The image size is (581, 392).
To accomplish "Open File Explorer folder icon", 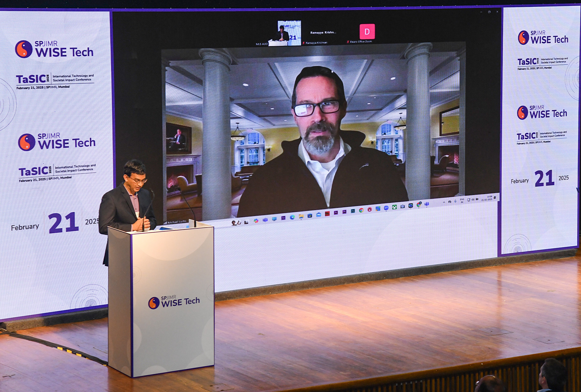I will click(x=301, y=216).
